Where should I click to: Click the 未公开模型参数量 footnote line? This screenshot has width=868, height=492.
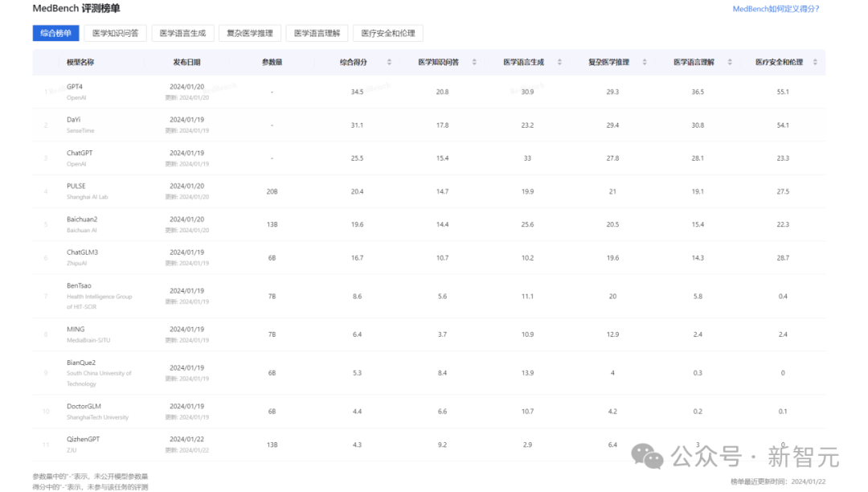coord(90,477)
